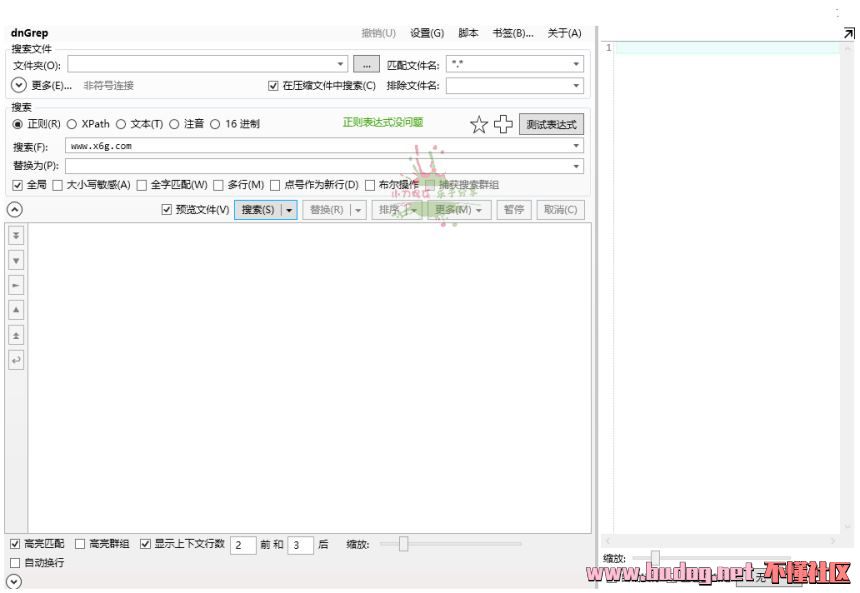Uncheck the 预览文件 preview file checkbox
Screen dimensions: 860x593
pos(167,210)
